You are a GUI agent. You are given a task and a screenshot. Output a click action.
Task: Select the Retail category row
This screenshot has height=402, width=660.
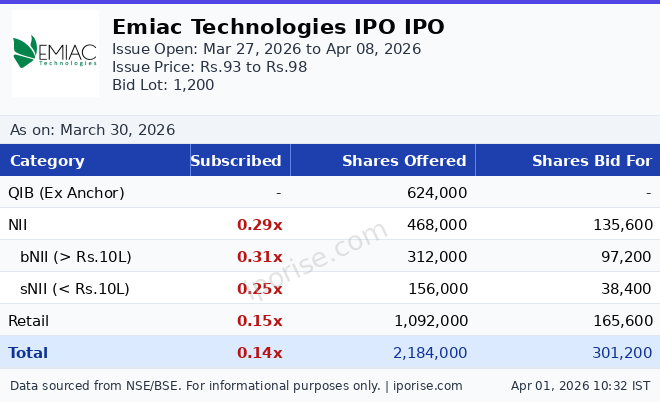point(28,321)
